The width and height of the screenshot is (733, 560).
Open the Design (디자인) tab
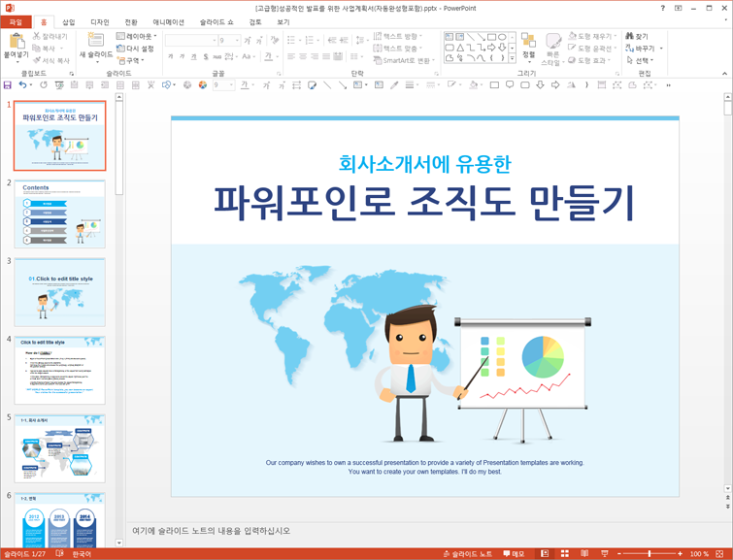[x=100, y=22]
